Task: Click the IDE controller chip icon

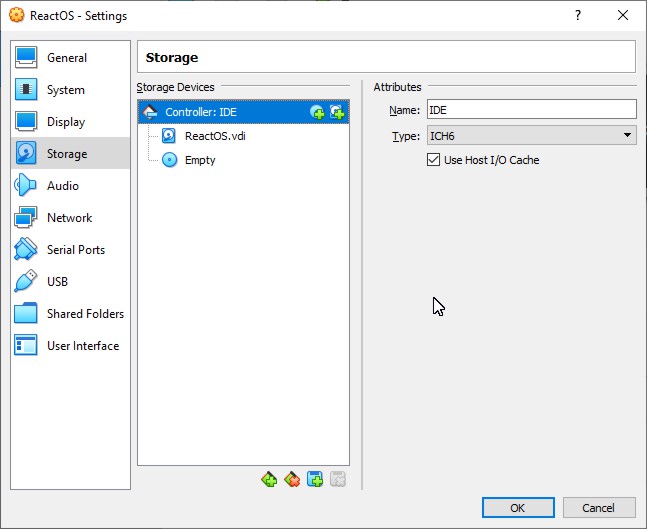Action: [x=150, y=112]
